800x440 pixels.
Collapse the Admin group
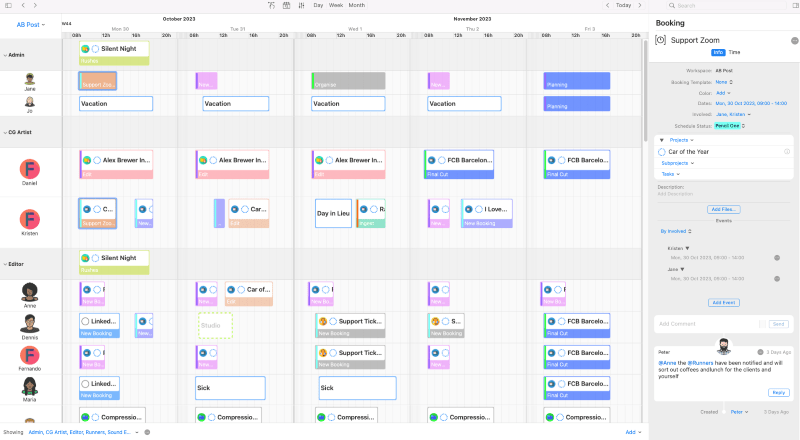coord(4,55)
